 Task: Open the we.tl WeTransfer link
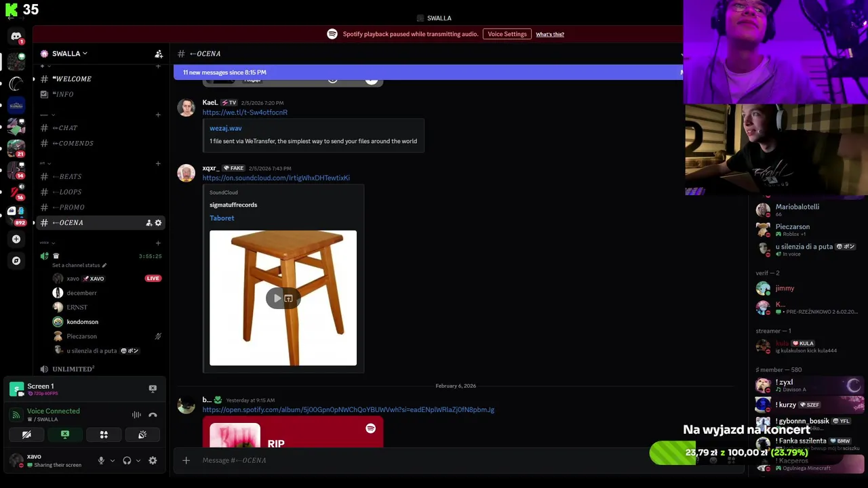(x=245, y=113)
